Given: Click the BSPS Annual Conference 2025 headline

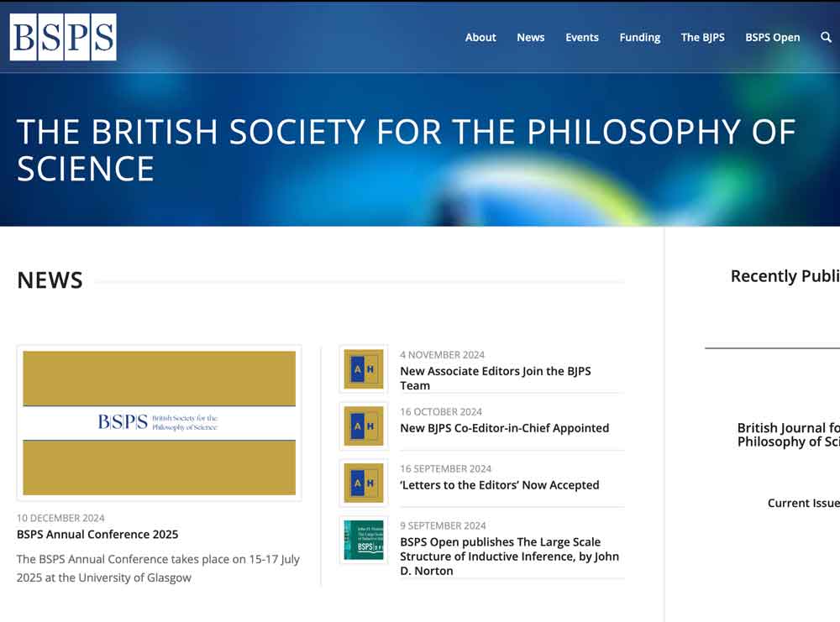Looking at the screenshot, I should point(97,534).
